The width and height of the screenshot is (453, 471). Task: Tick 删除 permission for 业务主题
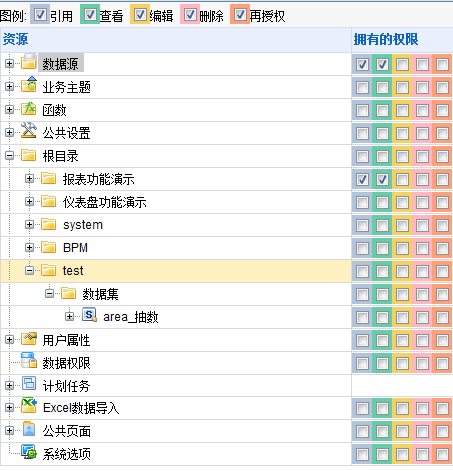point(422,87)
